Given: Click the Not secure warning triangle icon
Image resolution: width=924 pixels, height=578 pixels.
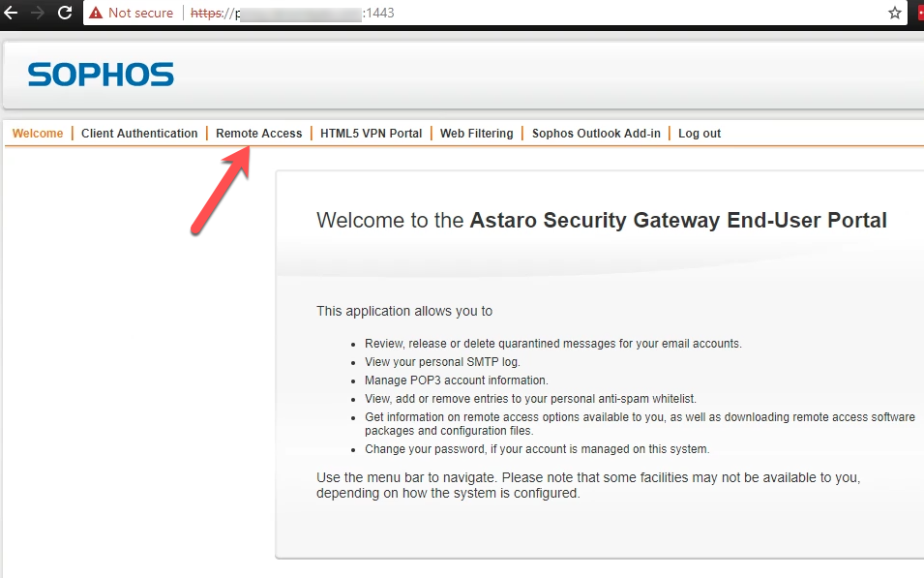Looking at the screenshot, I should point(96,13).
